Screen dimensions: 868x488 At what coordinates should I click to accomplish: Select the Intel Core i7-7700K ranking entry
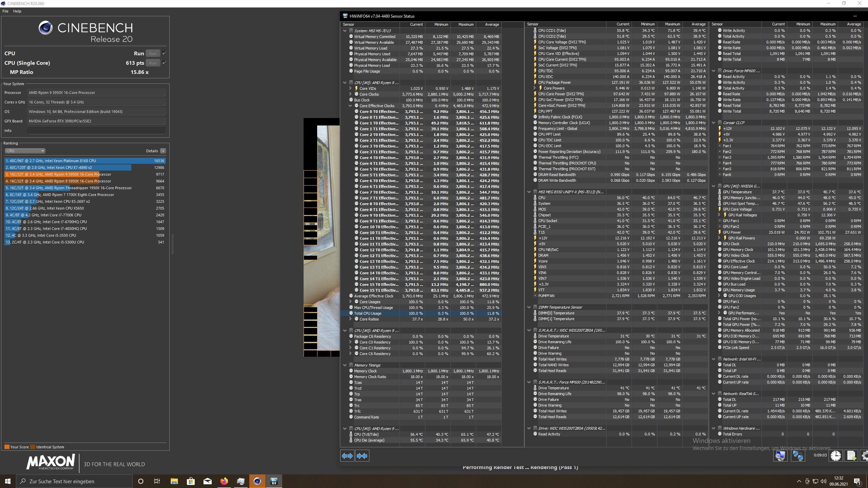point(85,215)
